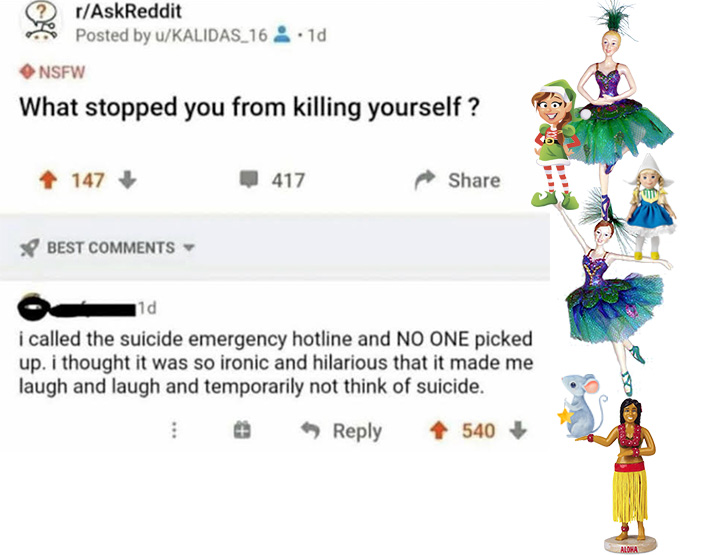The image size is (720, 555).
Task: Open the 417 comments icon
Action: 249,179
